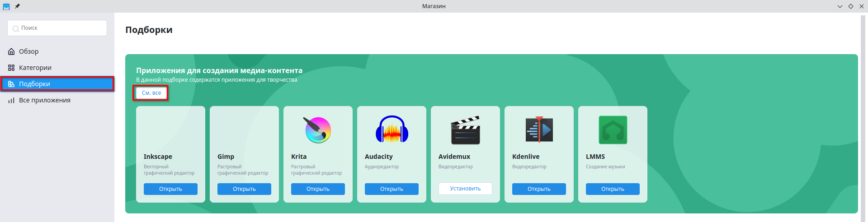Click the pin icon in title bar
This screenshot has height=222, width=868.
17,6
